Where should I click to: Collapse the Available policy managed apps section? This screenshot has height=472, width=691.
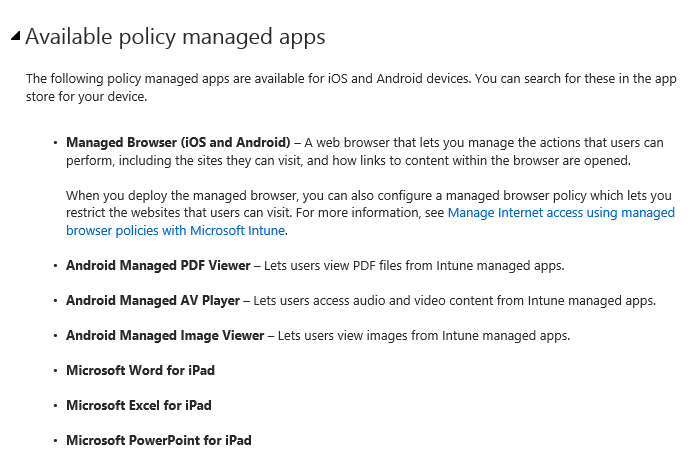(15, 36)
